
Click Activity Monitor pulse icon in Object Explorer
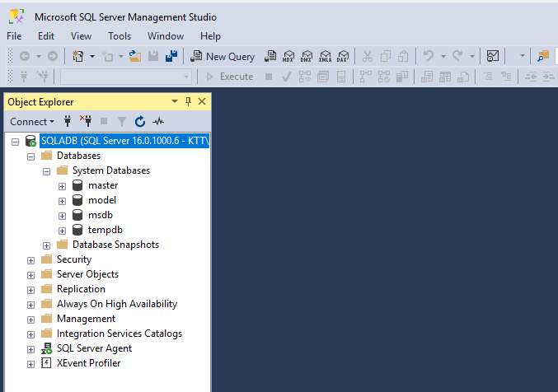[x=158, y=122]
